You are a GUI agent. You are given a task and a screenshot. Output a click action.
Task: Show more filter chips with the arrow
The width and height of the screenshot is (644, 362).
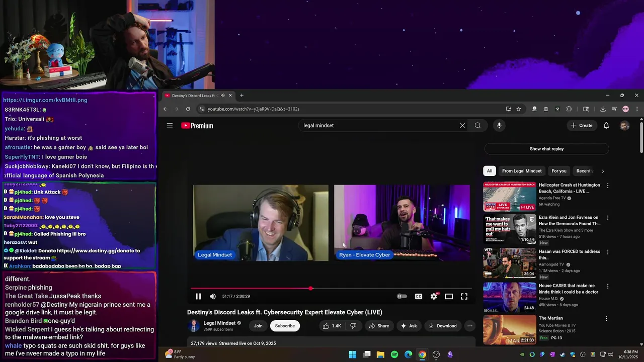(602, 171)
